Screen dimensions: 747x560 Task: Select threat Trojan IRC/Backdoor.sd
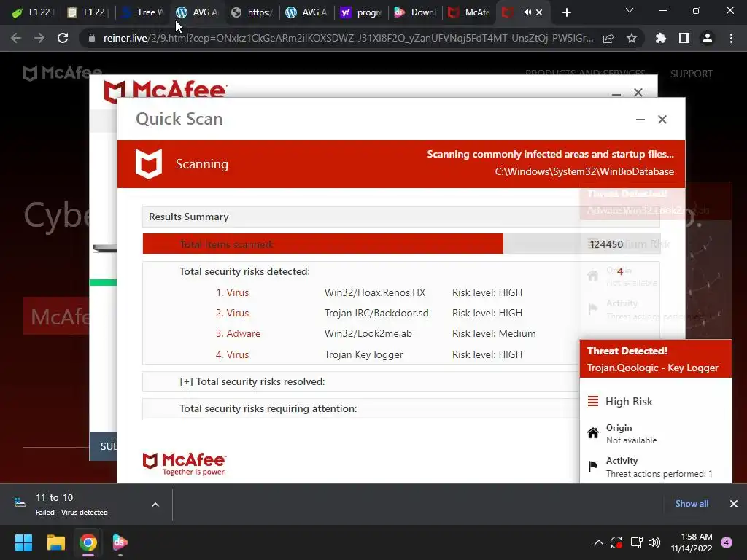point(376,313)
